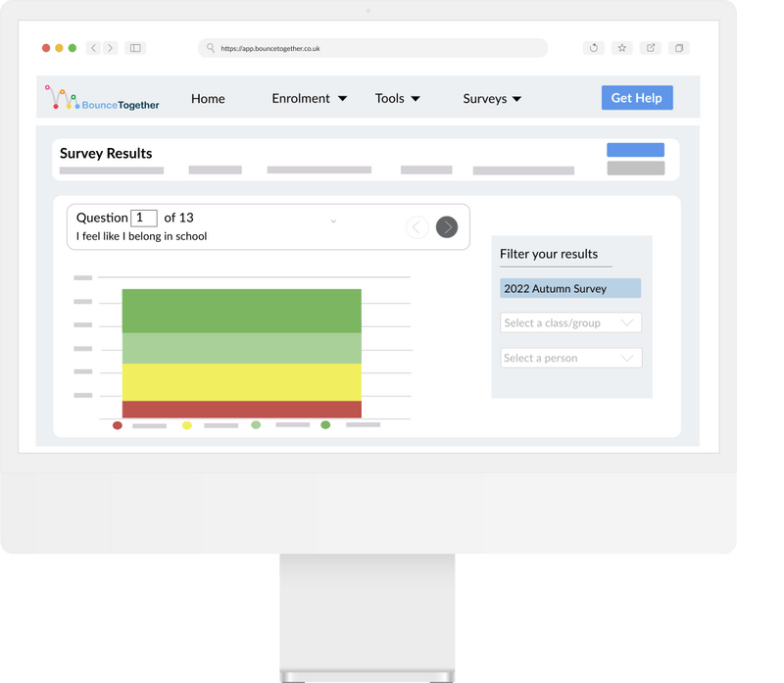Expand the Enrolment menu
This screenshot has height=683, width=784.
[x=309, y=99]
